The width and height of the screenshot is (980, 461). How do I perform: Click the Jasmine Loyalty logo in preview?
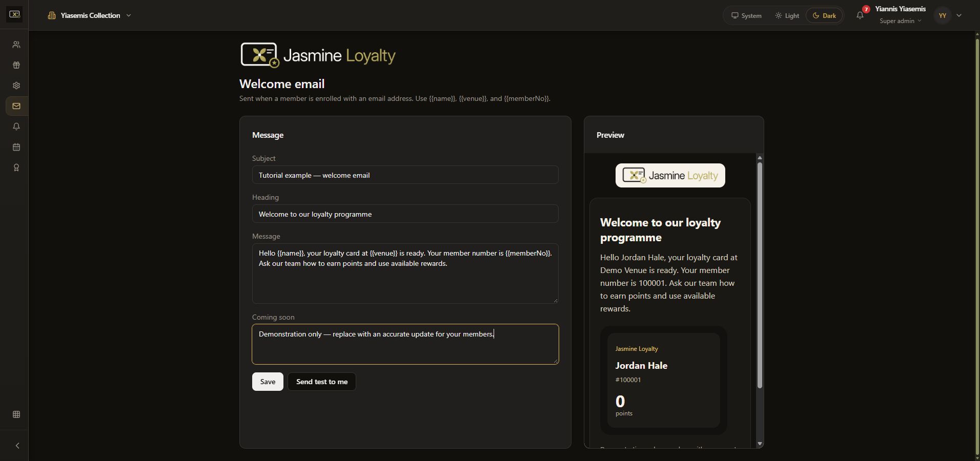click(670, 176)
